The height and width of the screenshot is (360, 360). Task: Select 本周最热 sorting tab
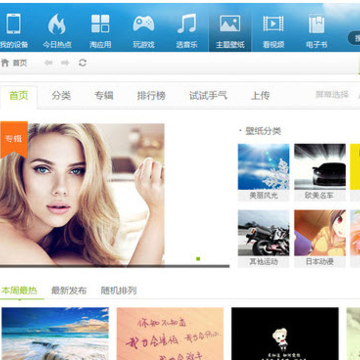pyautogui.click(x=19, y=291)
